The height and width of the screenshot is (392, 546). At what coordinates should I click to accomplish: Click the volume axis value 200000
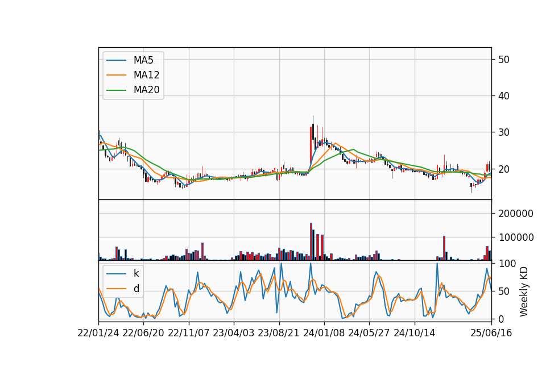(516, 214)
